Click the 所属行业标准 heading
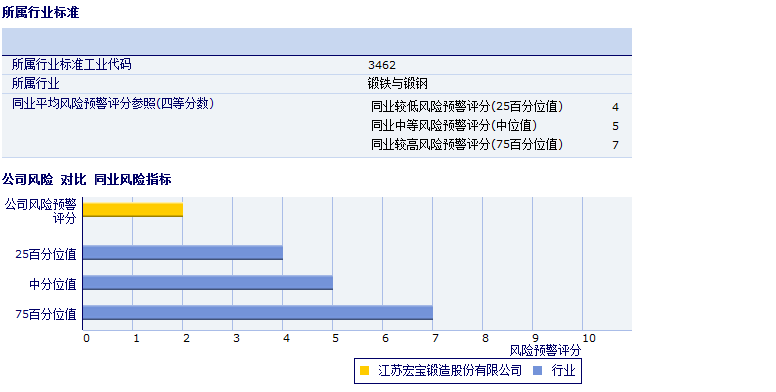Screen dimensions: 776x392 pyautogui.click(x=41, y=12)
